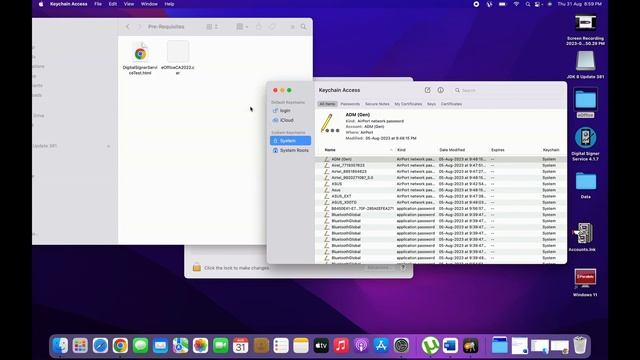This screenshot has width=640, height=360.
Task: Open Safari from the Dock
Action: (100, 346)
